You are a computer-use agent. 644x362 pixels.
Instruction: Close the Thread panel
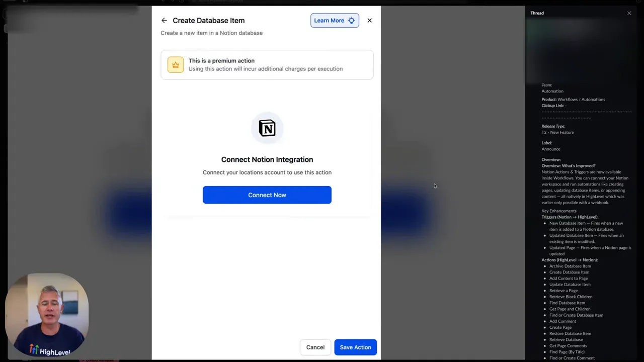point(629,13)
